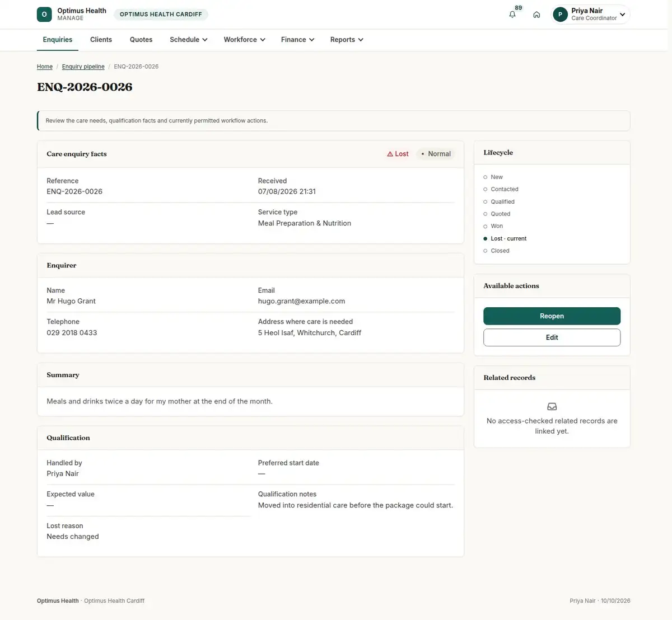Open the Schedule dropdown menu
672x620 pixels.
pos(189,40)
